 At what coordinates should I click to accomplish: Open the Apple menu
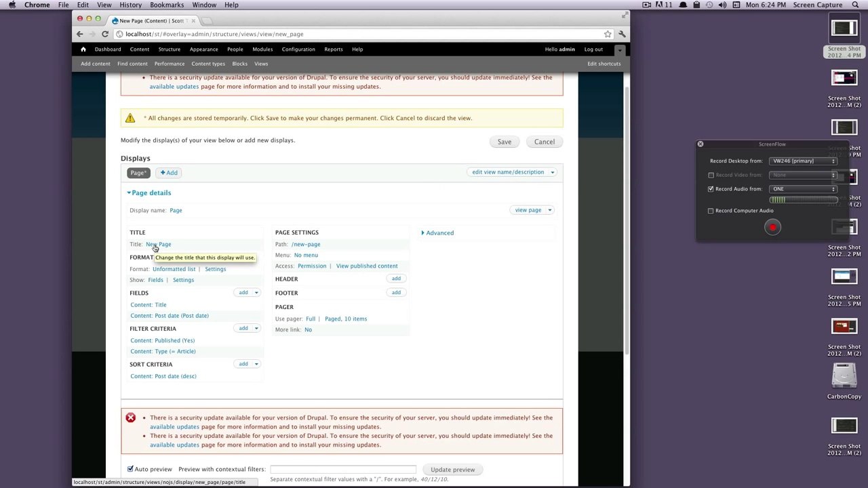(12, 5)
